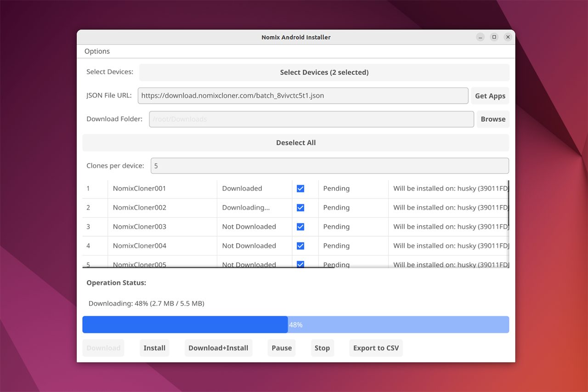
Task: Select the NomixCloner002 name cell
Action: tap(163, 208)
